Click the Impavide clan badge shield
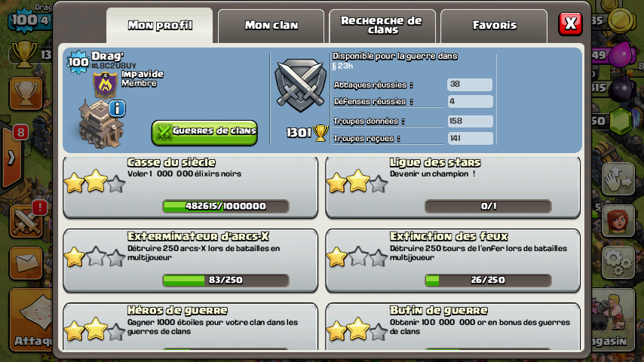 pos(105,85)
